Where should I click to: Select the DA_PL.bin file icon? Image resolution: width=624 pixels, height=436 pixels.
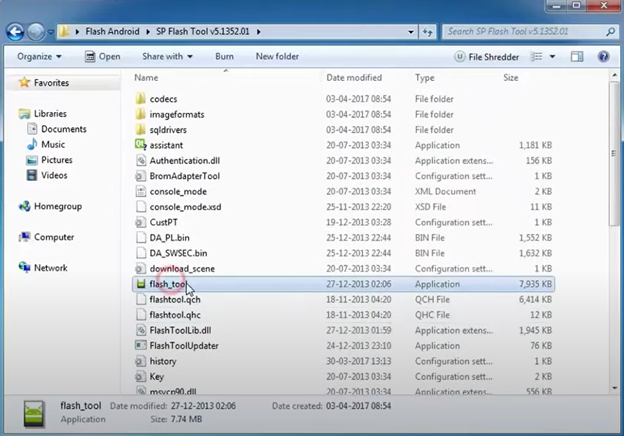[x=140, y=237]
